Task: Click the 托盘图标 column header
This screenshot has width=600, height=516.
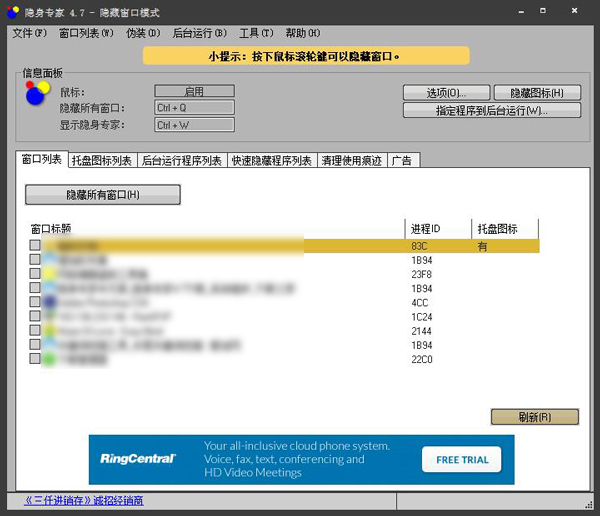Action: point(505,229)
